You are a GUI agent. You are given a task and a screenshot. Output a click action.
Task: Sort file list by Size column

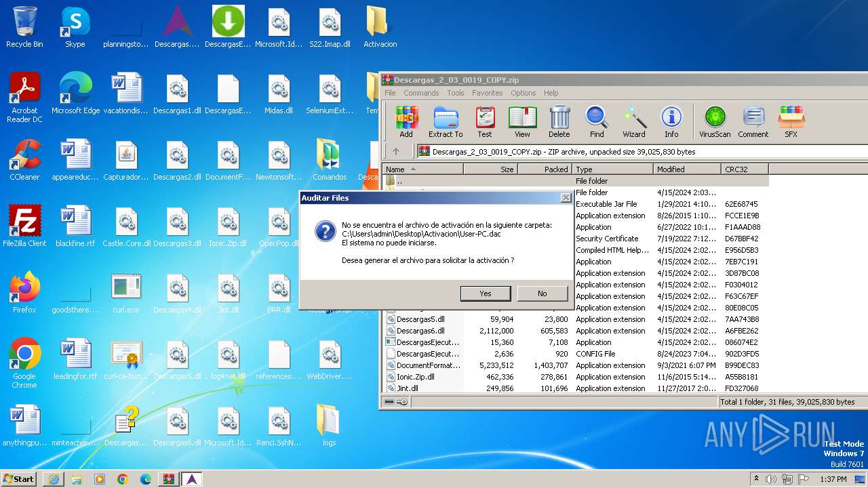pos(490,169)
